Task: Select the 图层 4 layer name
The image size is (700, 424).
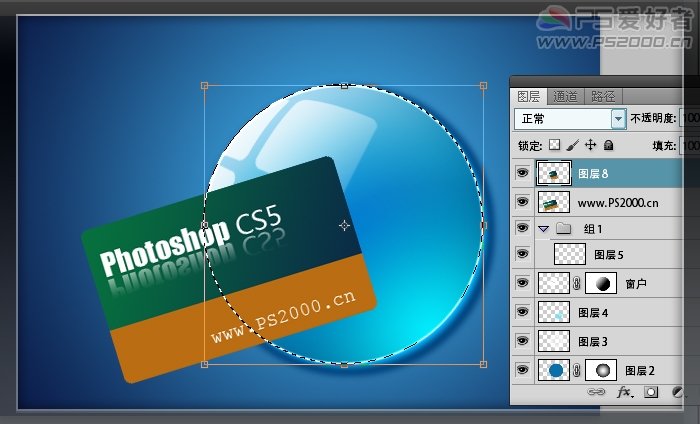Action: [x=593, y=313]
